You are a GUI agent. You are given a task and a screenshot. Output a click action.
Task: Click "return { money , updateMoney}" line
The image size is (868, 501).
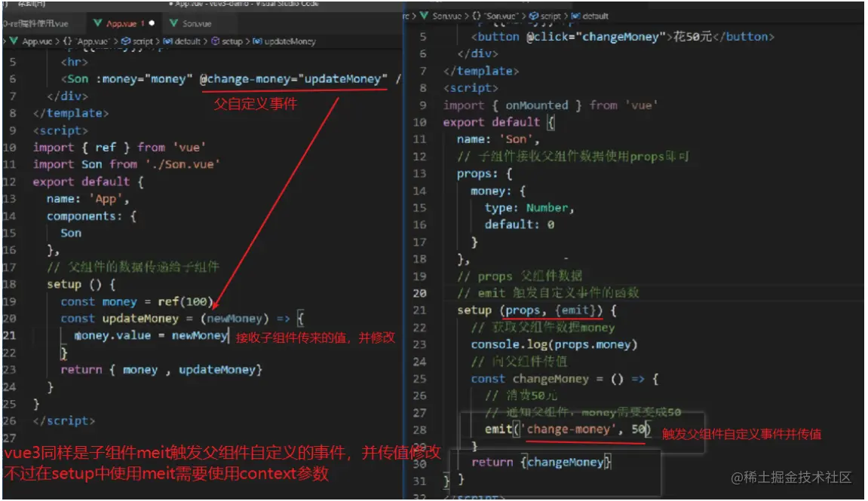coord(161,369)
